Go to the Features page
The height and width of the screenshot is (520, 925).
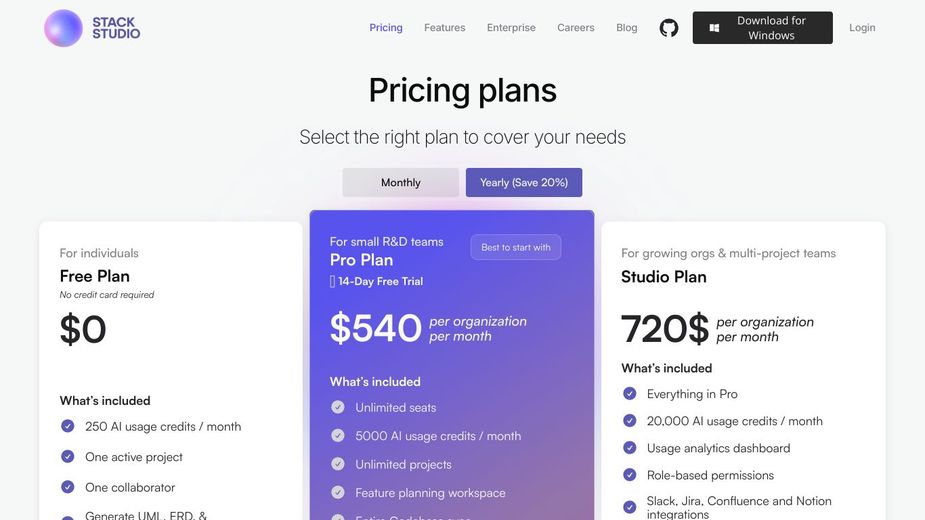pos(444,28)
